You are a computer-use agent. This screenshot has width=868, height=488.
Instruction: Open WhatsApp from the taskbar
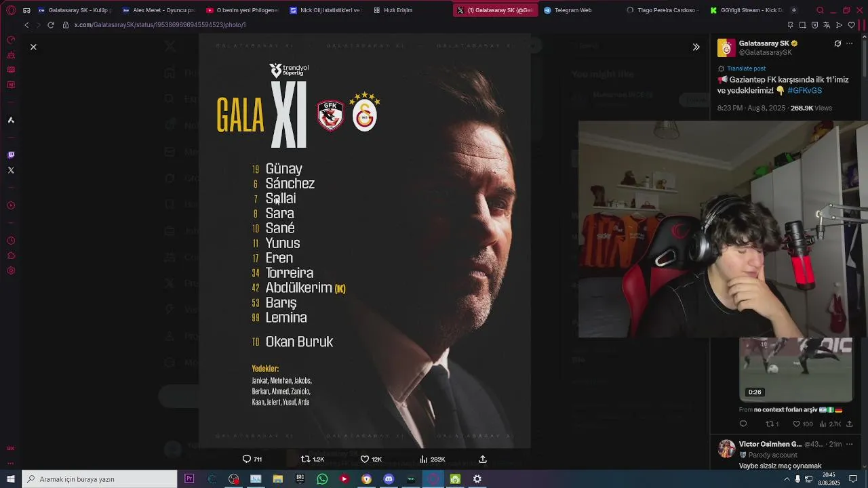tap(322, 479)
